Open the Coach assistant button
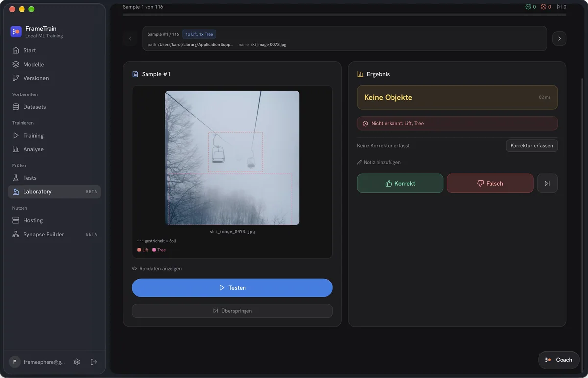The height and width of the screenshot is (378, 588). (x=559, y=360)
